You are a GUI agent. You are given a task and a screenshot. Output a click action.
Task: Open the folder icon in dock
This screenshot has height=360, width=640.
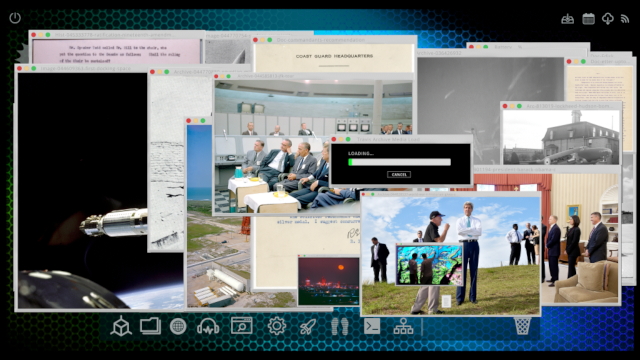pos(150,327)
